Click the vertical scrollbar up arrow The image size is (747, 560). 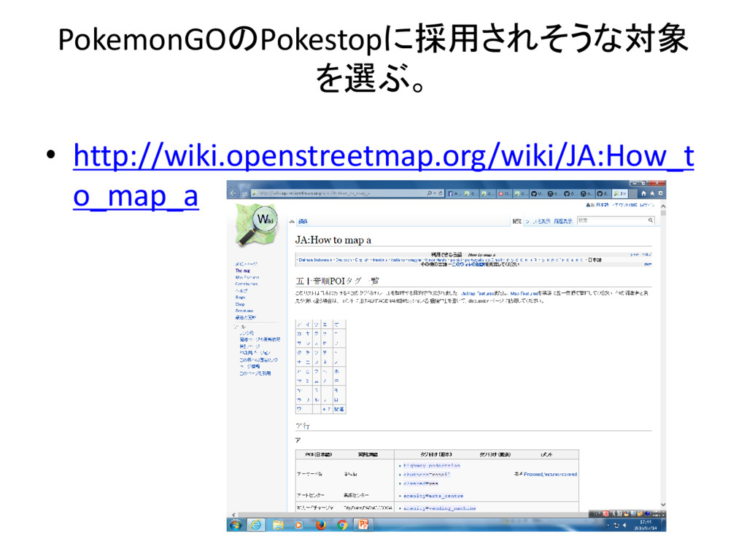(662, 206)
